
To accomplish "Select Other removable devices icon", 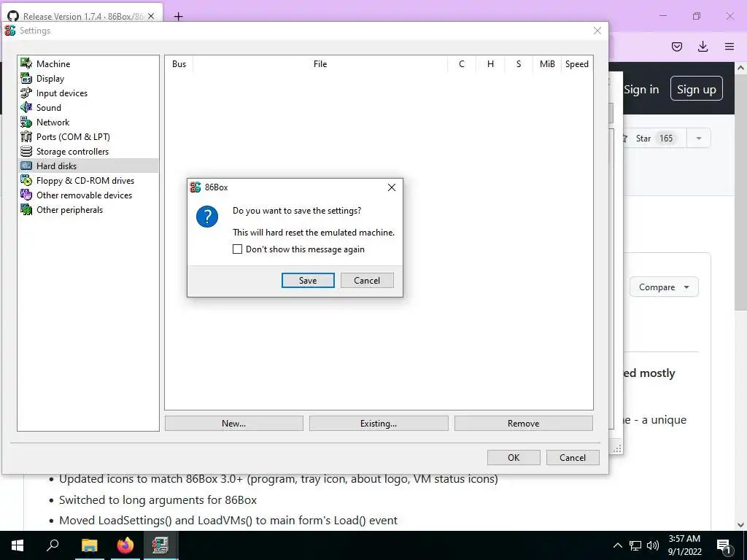I will point(26,195).
